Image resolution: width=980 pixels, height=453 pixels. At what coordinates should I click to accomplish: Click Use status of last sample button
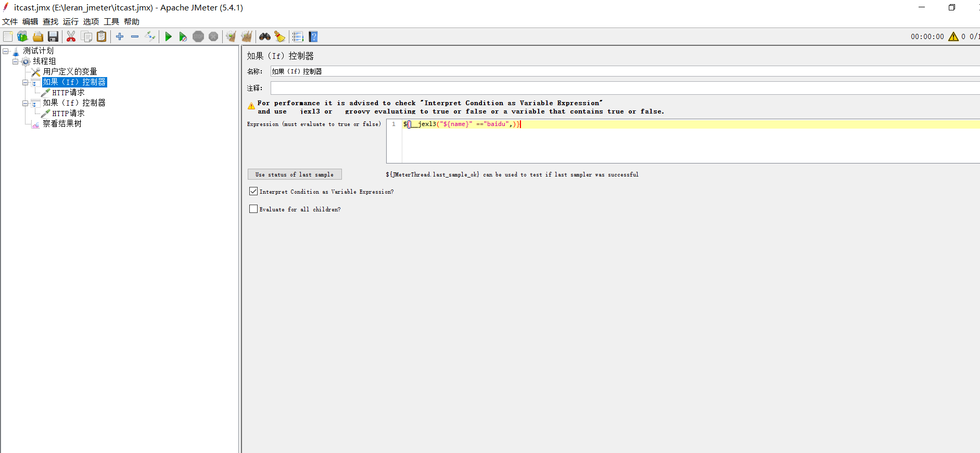[x=295, y=174]
